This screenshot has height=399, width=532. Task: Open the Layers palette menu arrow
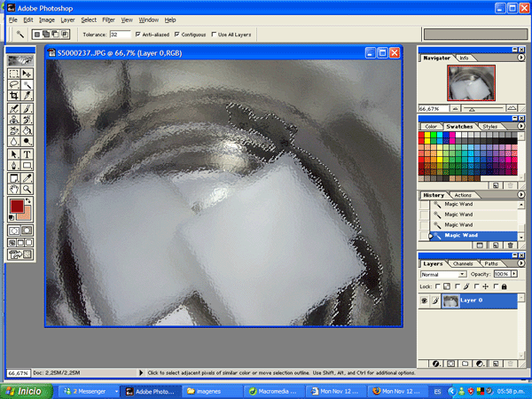tap(521, 263)
